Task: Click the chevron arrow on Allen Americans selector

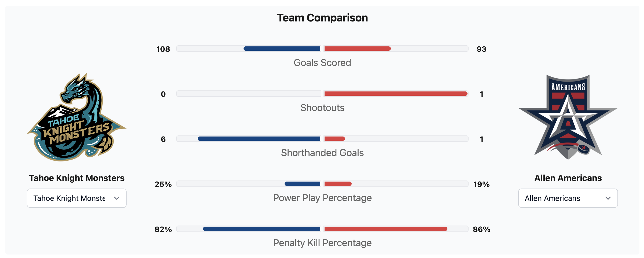Action: [608, 198]
